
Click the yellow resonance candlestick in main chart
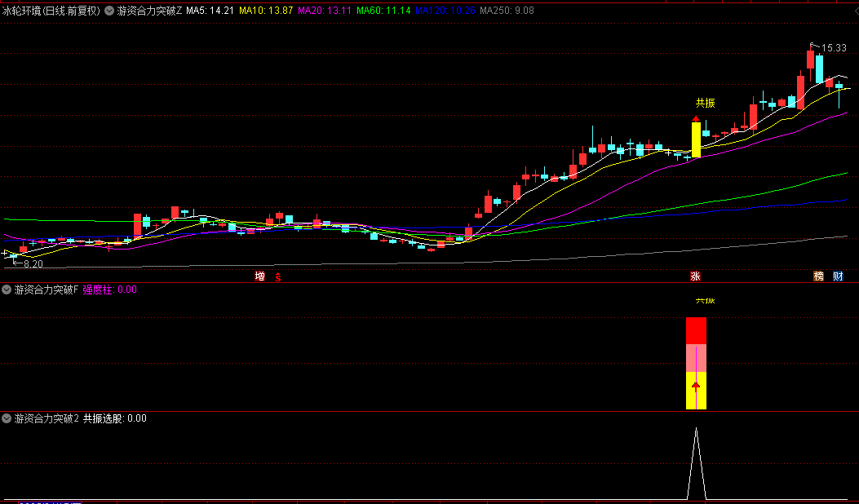pyautogui.click(x=697, y=139)
